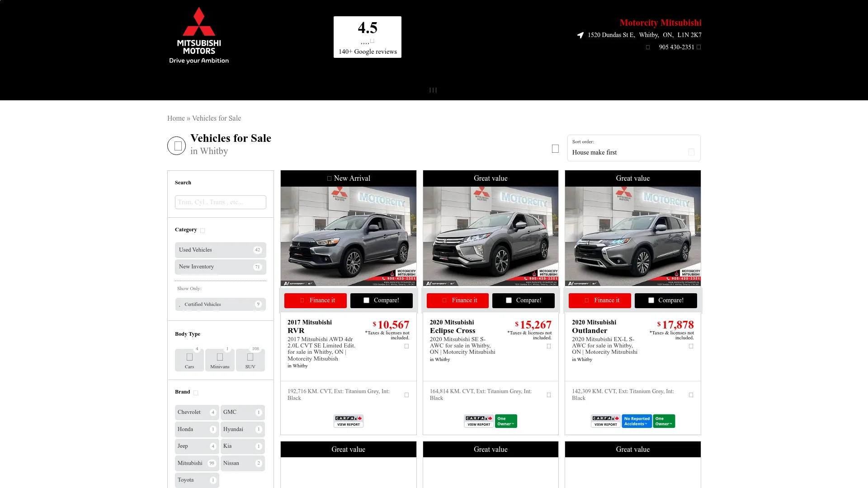The width and height of the screenshot is (868, 488).
Task: Click the New Arrival banner on the RVR card
Action: [x=349, y=178]
